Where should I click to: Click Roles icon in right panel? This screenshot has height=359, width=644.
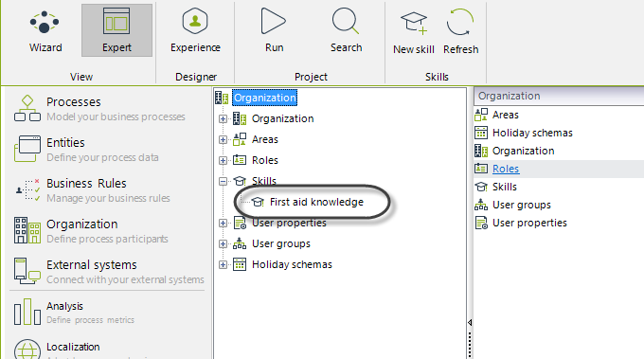481,169
